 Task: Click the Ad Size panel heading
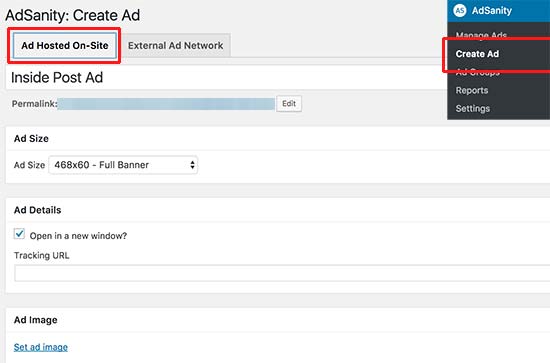point(31,139)
